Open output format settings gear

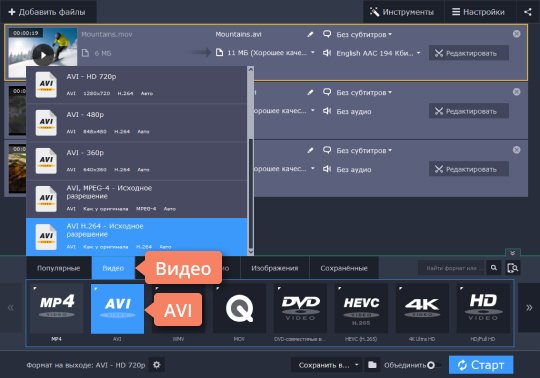(x=157, y=365)
